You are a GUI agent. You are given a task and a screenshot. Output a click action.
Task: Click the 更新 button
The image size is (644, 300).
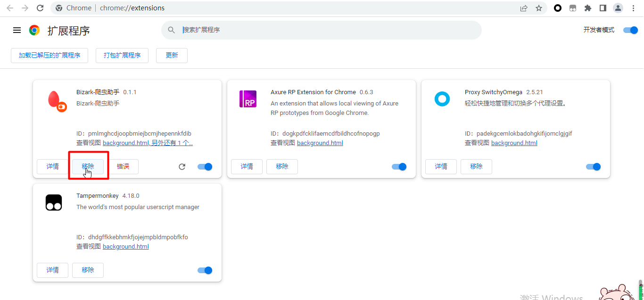tap(172, 55)
